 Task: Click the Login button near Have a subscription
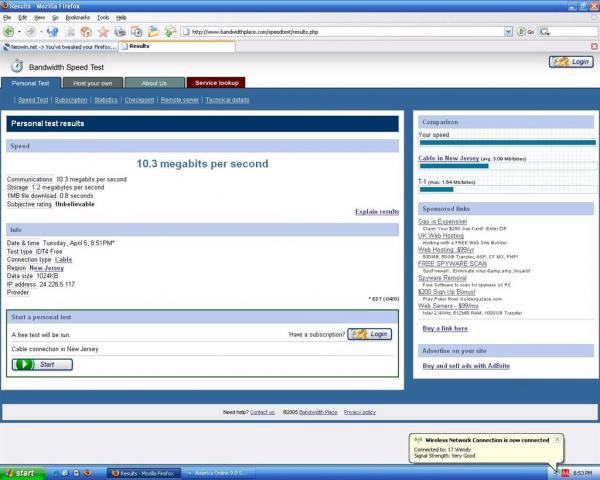point(370,334)
